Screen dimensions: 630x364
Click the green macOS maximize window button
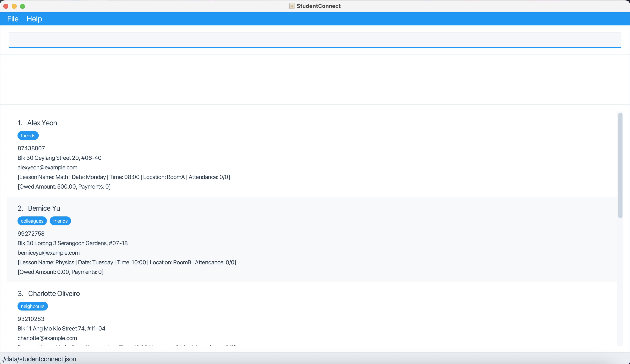pyautogui.click(x=22, y=6)
